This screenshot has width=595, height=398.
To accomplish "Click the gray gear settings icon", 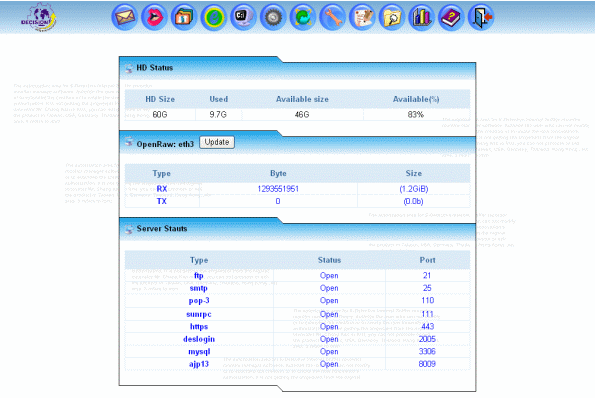I will (x=273, y=17).
